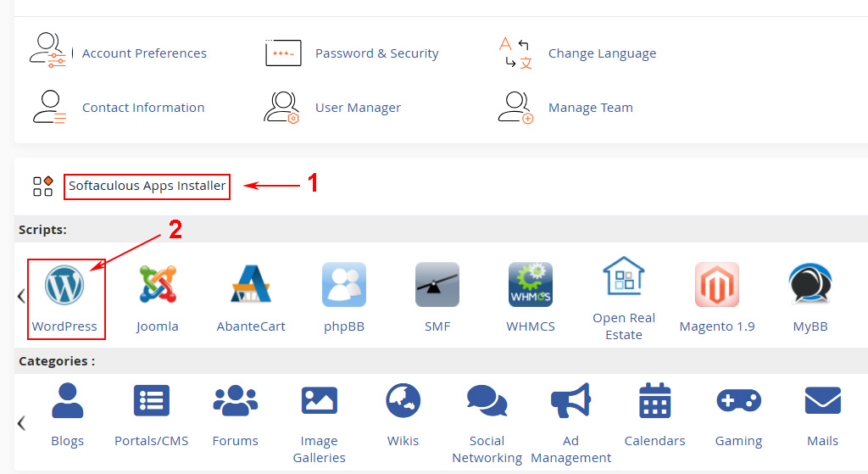Open the Change Language icon

516,53
